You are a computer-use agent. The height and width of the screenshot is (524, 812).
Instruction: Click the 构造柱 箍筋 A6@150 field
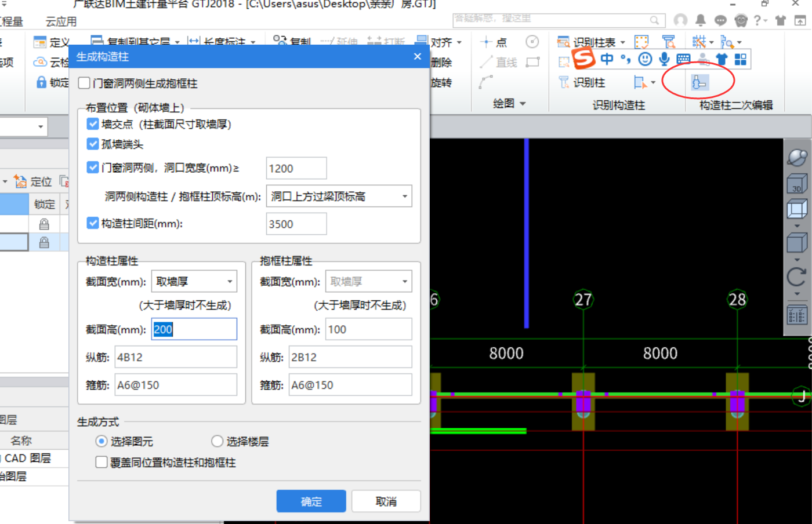pos(176,384)
